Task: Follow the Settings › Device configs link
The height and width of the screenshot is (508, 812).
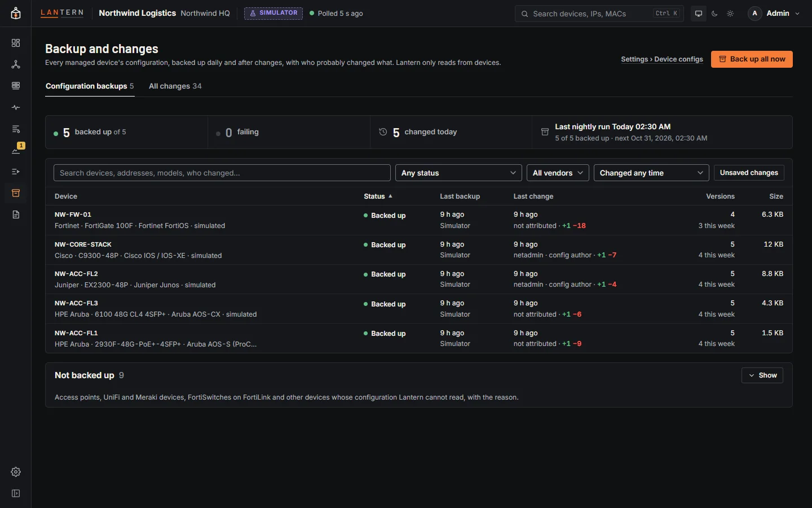Action: tap(662, 59)
